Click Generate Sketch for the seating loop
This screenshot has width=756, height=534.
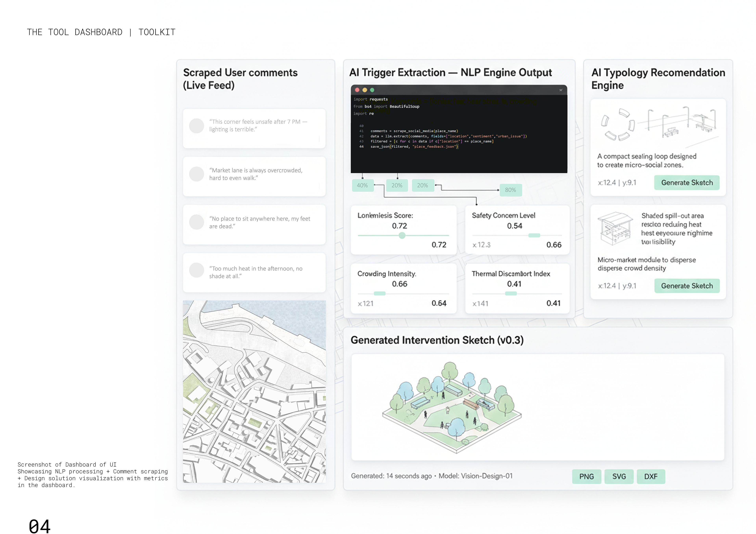click(x=687, y=183)
